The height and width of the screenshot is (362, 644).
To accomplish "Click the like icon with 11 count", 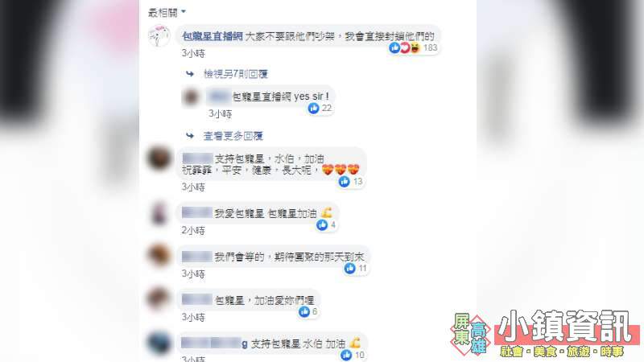I will pos(350,268).
